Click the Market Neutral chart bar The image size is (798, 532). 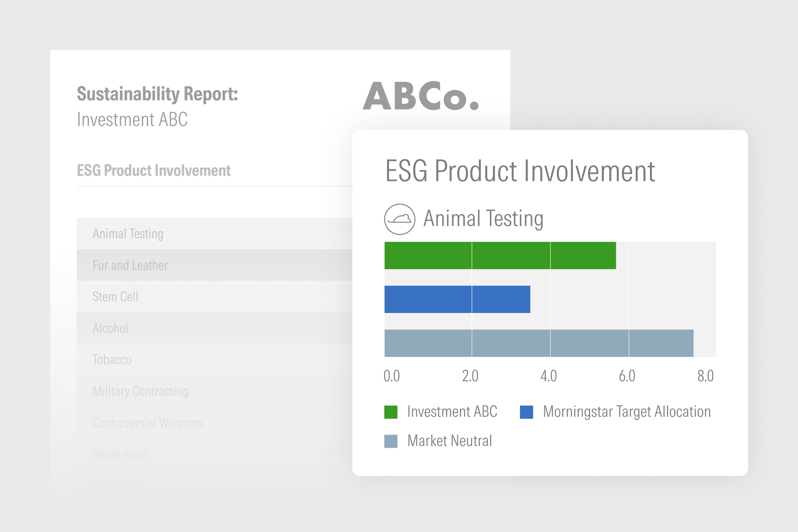538,343
